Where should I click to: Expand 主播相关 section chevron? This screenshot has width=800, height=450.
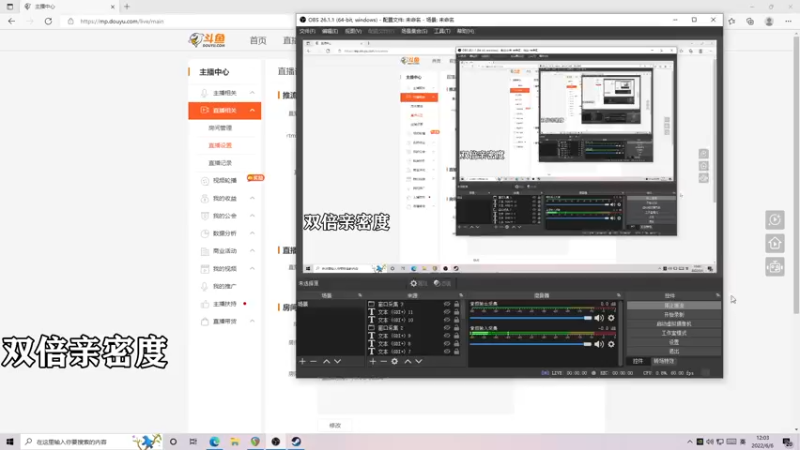tap(252, 93)
